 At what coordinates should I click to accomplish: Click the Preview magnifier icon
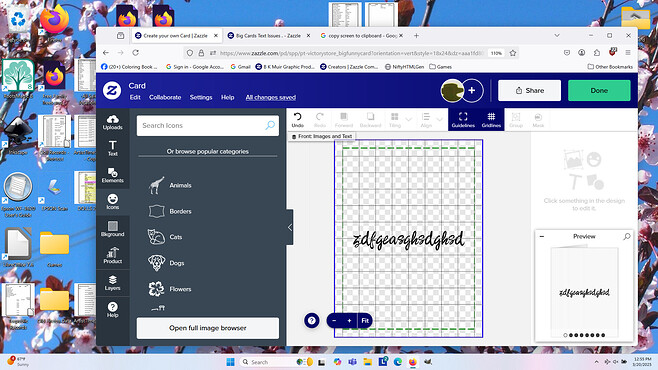pyautogui.click(x=627, y=237)
